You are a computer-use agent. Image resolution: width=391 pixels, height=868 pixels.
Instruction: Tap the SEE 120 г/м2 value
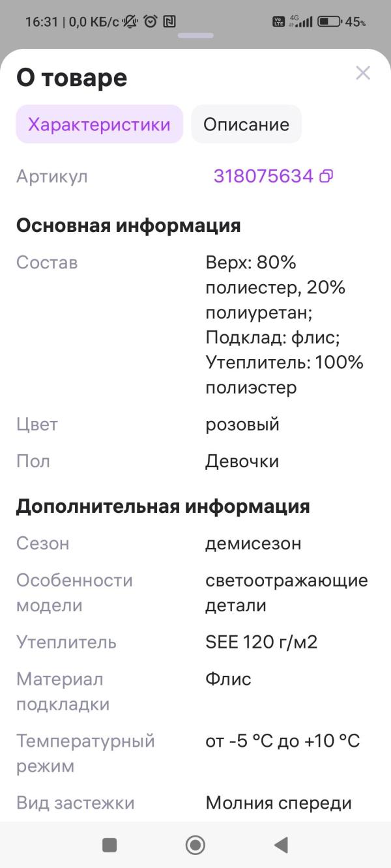261,642
